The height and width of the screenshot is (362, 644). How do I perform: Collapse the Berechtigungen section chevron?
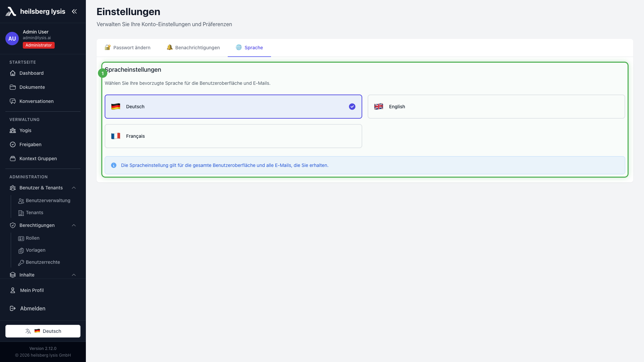click(x=74, y=225)
